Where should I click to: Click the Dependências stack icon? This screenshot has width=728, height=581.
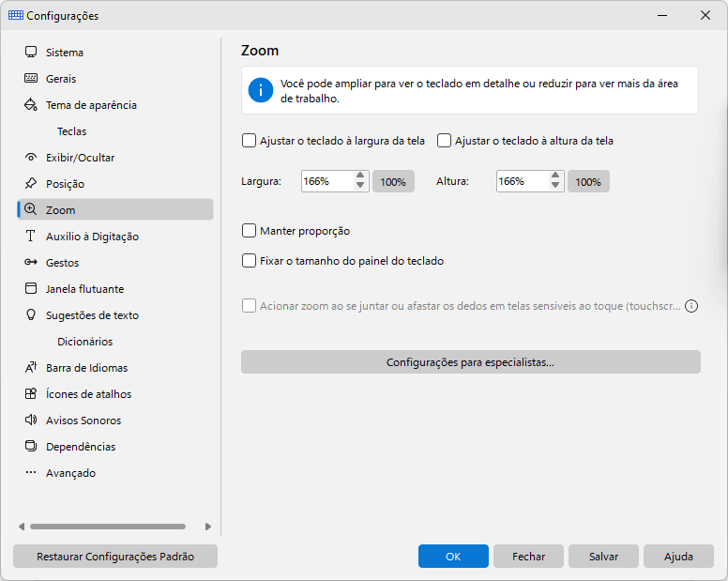pyautogui.click(x=31, y=447)
